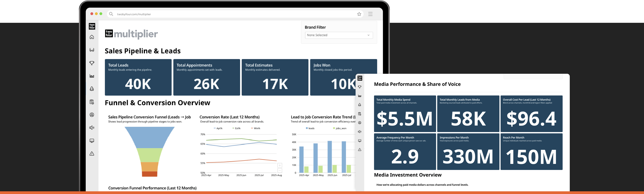644x194 pixels.
Task: Bookmark page with the star icon
Action: coord(359,14)
